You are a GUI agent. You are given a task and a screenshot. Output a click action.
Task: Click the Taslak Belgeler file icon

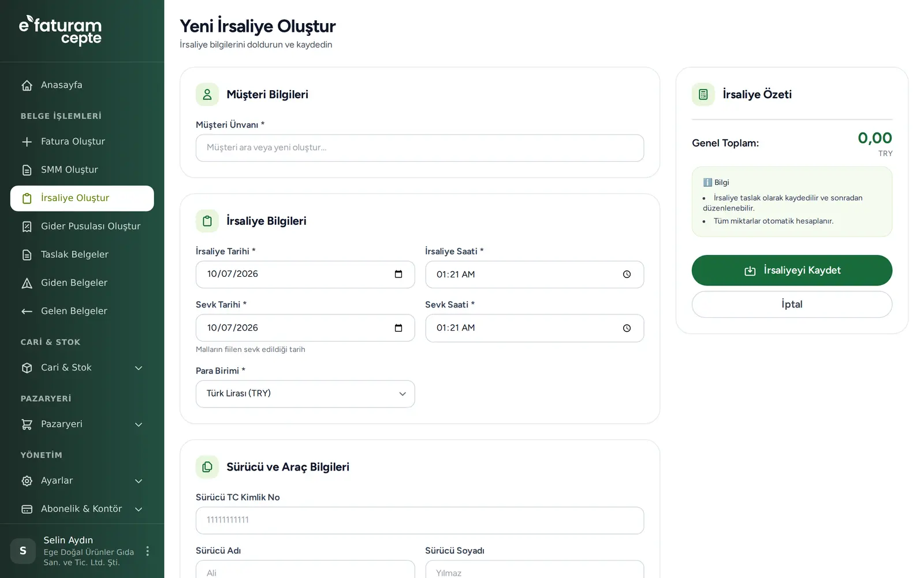27,255
